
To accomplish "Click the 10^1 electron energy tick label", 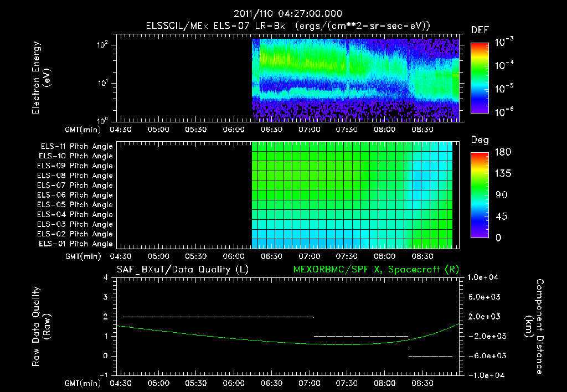I will click(102, 83).
